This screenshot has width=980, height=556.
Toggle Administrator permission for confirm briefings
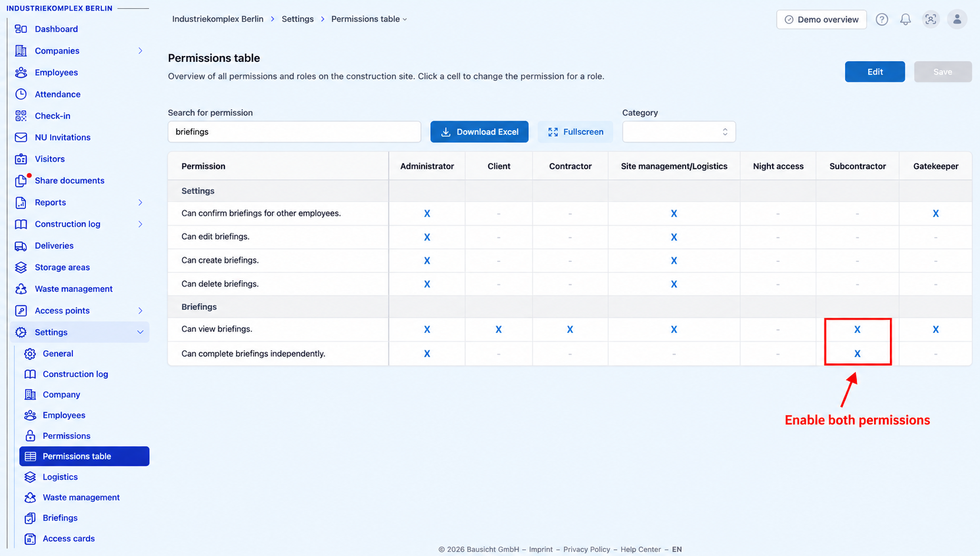click(427, 214)
